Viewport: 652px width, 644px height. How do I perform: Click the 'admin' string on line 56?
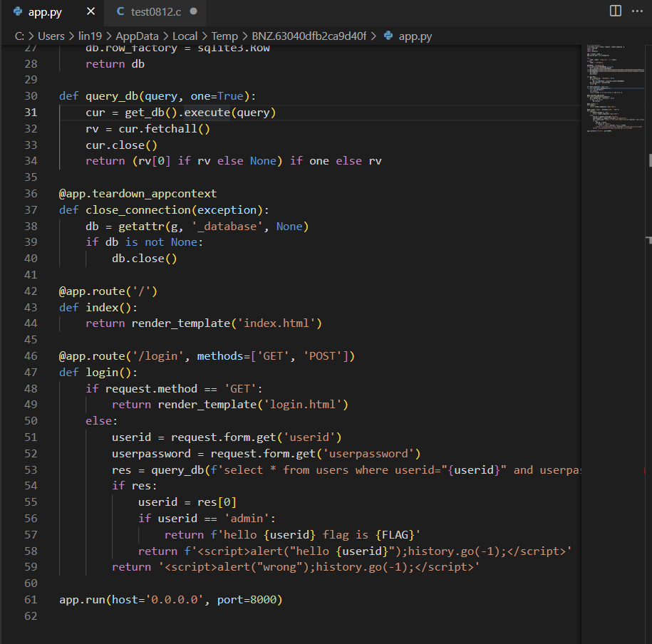click(247, 519)
